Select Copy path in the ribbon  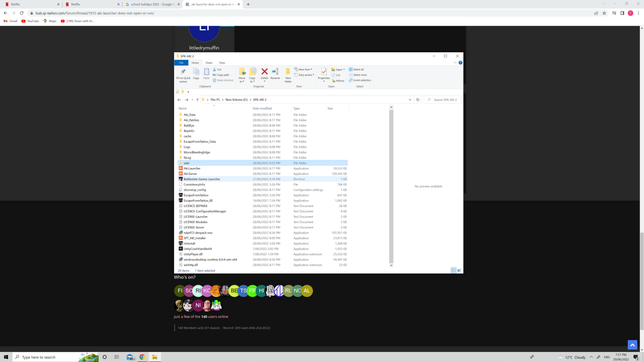point(221,75)
